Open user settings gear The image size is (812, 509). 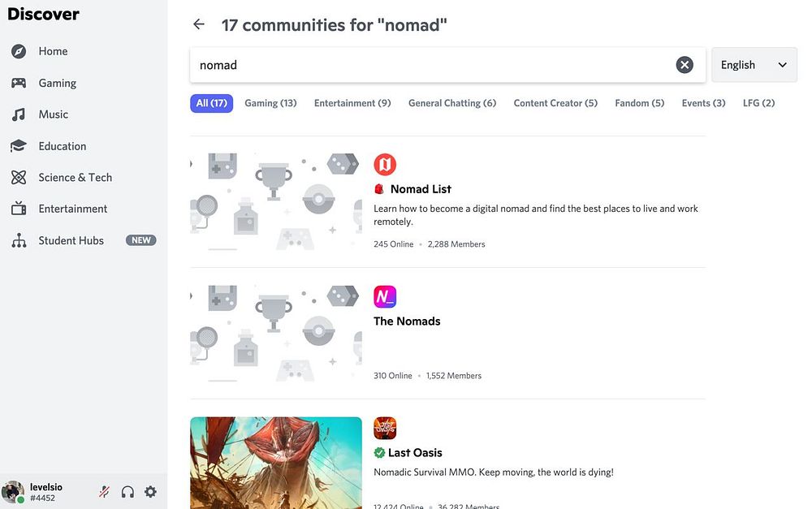point(150,491)
